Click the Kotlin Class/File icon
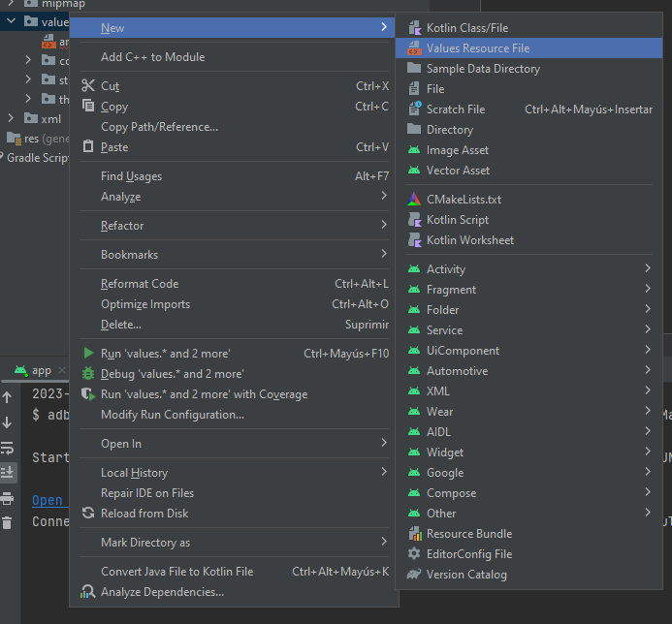 (414, 28)
